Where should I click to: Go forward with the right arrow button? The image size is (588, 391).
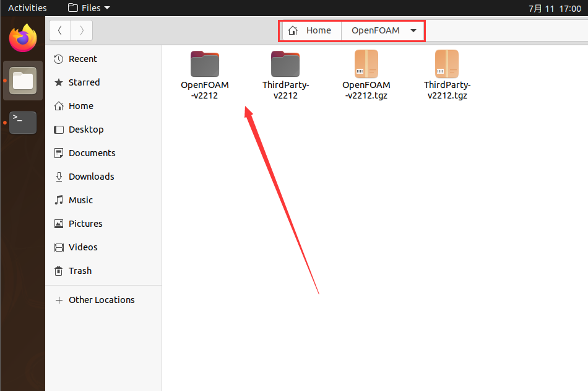[x=82, y=30]
